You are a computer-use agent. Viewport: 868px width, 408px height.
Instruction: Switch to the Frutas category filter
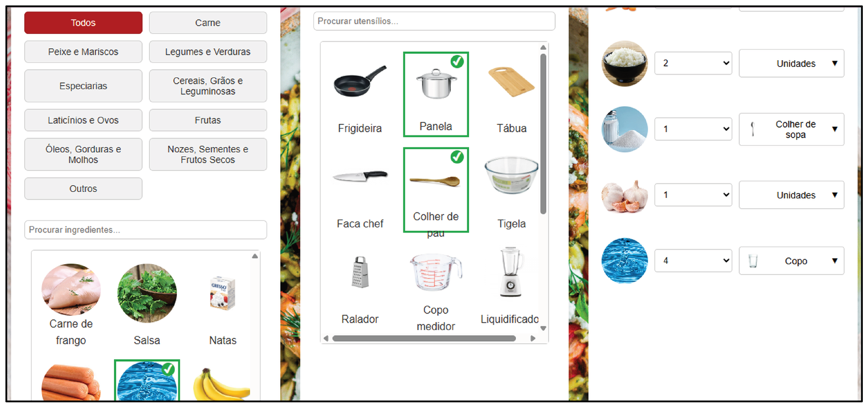point(208,120)
